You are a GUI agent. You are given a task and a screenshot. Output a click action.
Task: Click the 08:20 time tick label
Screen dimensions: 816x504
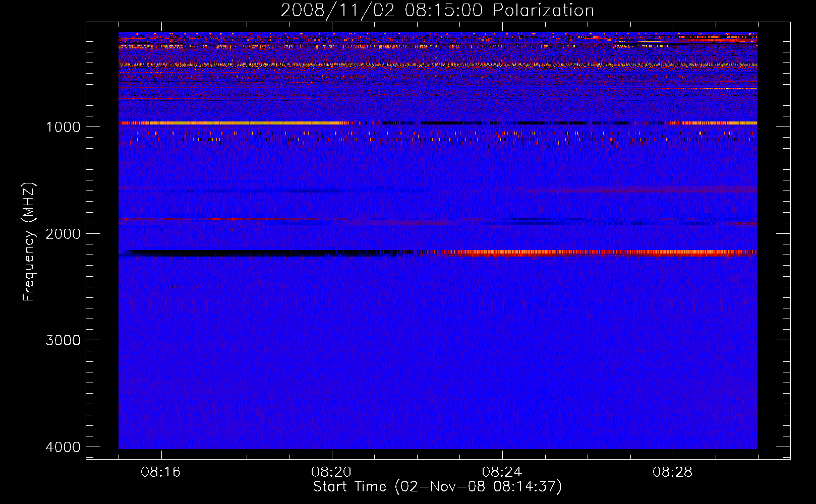(331, 472)
